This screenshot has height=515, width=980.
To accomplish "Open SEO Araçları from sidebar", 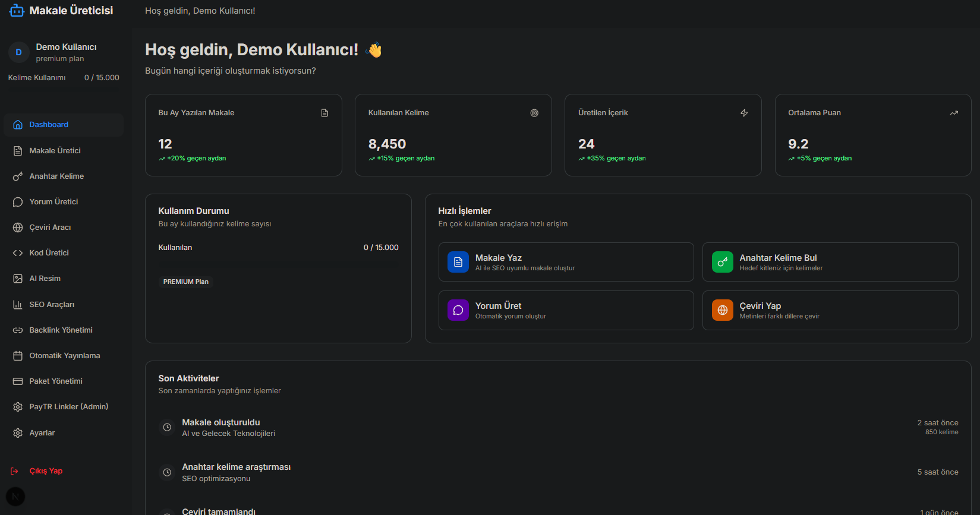I will 64,305.
